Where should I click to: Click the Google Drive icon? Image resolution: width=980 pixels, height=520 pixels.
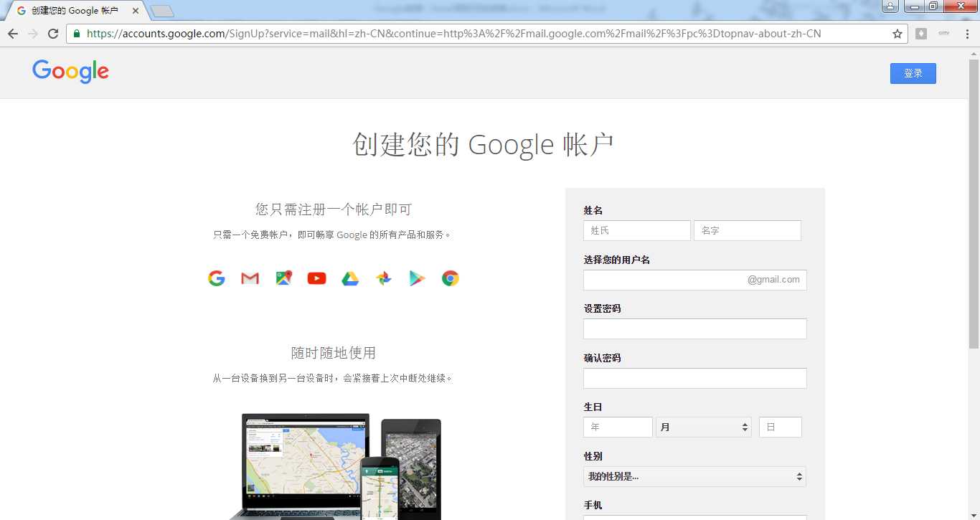[x=350, y=278]
